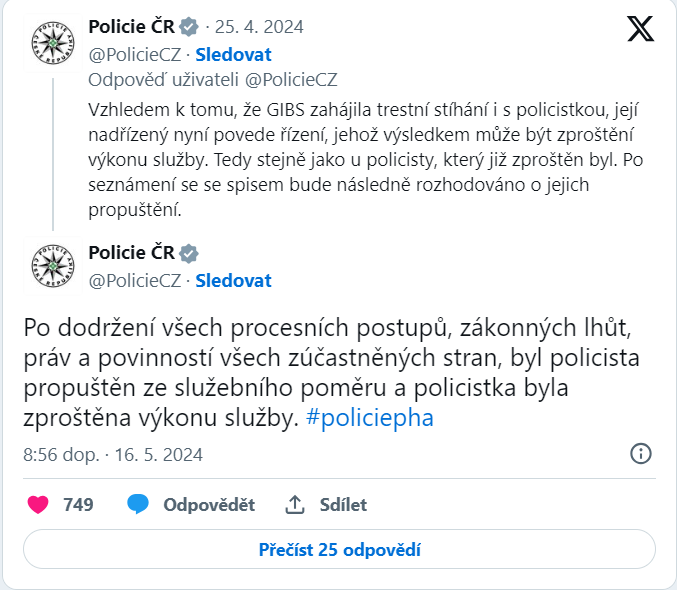
Task: Open the 25. 4. 2024 date link
Action: 259,27
